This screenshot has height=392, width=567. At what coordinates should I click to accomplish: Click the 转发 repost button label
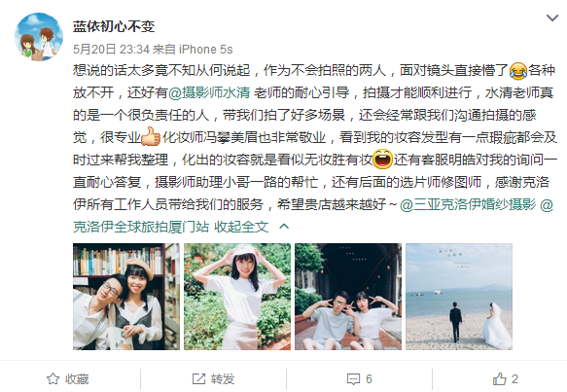point(223,379)
